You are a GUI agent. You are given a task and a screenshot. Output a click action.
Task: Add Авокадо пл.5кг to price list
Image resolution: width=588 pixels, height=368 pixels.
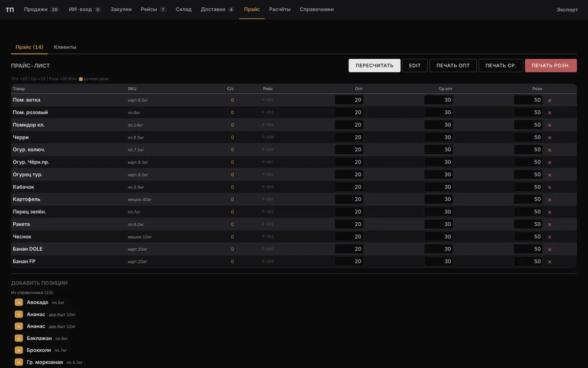click(19, 302)
